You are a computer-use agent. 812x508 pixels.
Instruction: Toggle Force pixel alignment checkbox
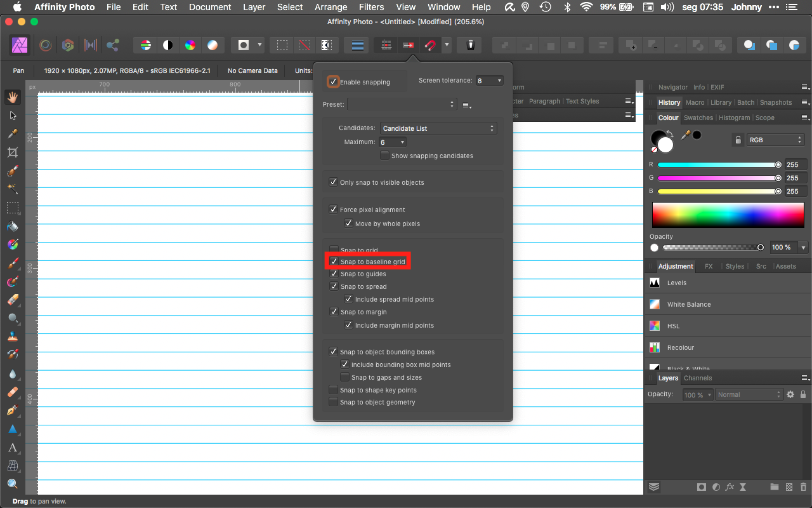coord(333,210)
